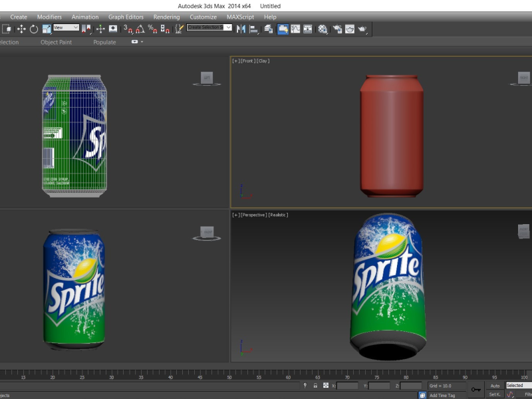Screen dimensions: 532x399
Task: Click the Set Key large key icon
Action: click(475, 390)
